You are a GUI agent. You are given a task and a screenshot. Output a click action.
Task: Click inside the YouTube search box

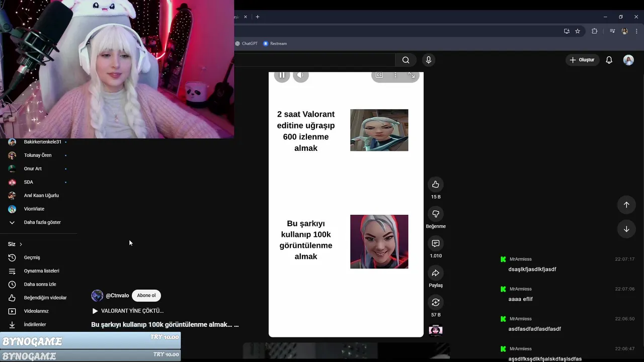[x=314, y=60]
